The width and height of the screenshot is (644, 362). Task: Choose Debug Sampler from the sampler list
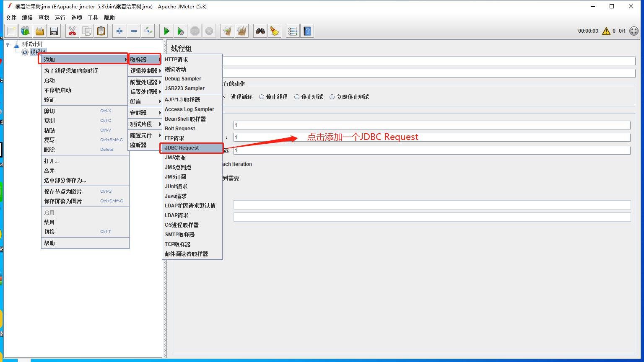pos(192,79)
